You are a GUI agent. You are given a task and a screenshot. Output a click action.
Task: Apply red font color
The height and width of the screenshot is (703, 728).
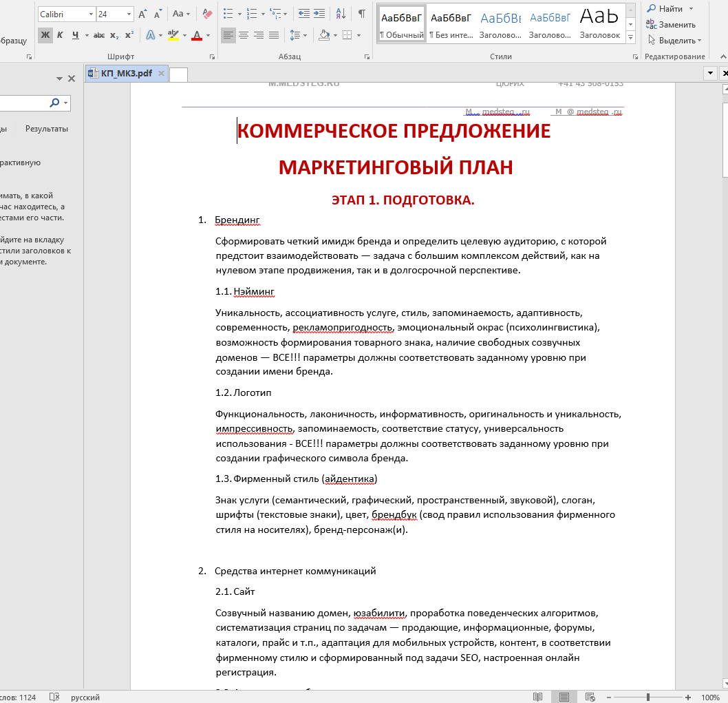point(197,35)
